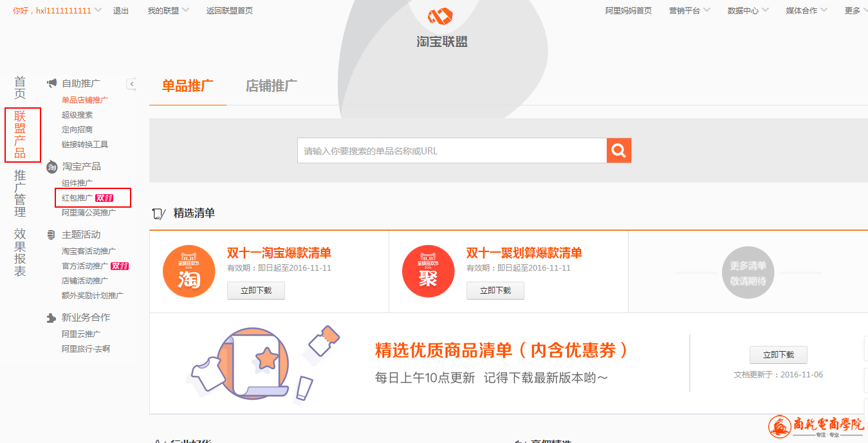Click the 淘宝联盟 logo icon
The width and height of the screenshot is (868, 443).
pyautogui.click(x=441, y=15)
